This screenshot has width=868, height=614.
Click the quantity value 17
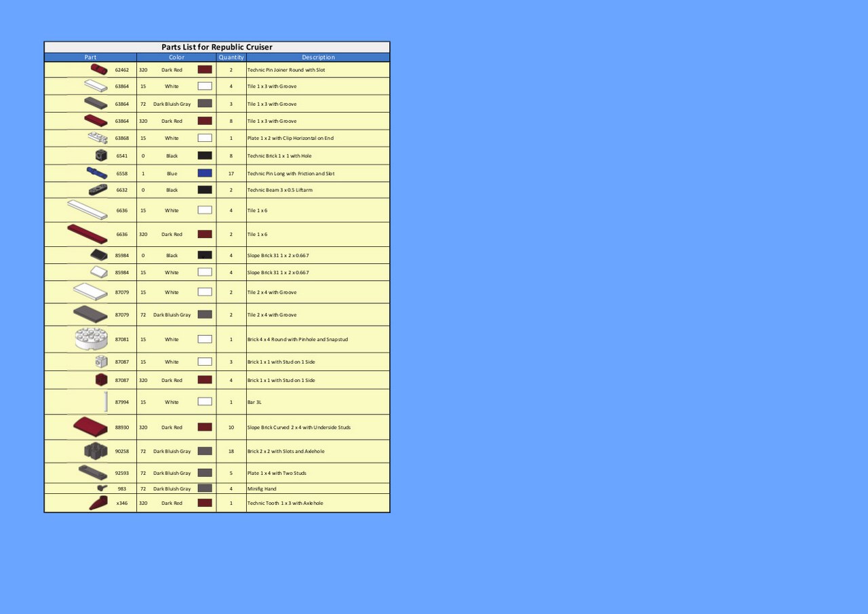231,173
